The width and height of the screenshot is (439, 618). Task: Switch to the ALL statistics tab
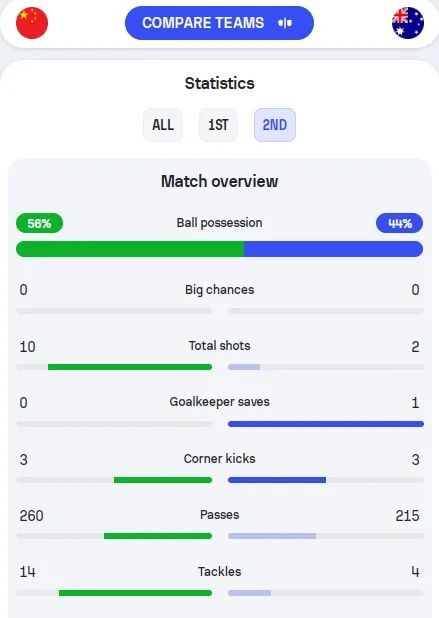click(x=163, y=125)
